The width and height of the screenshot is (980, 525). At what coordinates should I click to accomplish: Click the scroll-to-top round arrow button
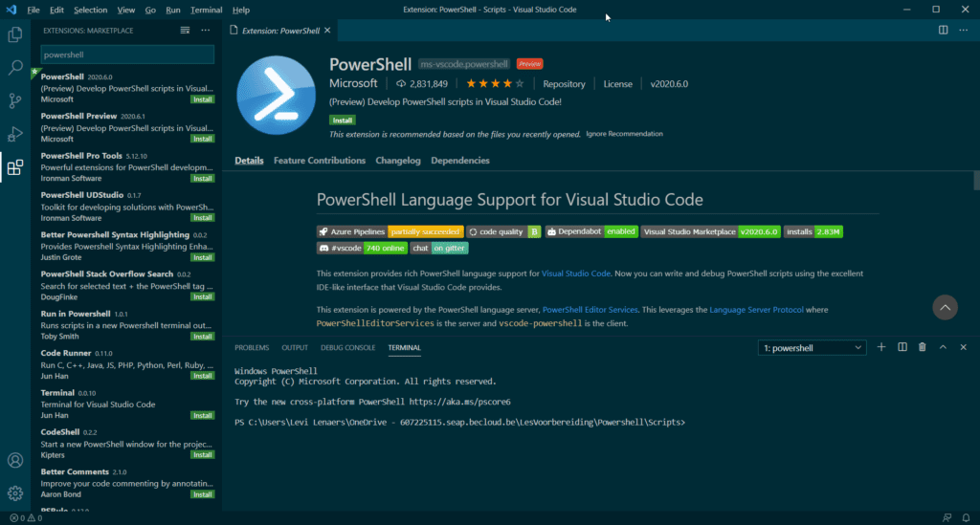(945, 307)
